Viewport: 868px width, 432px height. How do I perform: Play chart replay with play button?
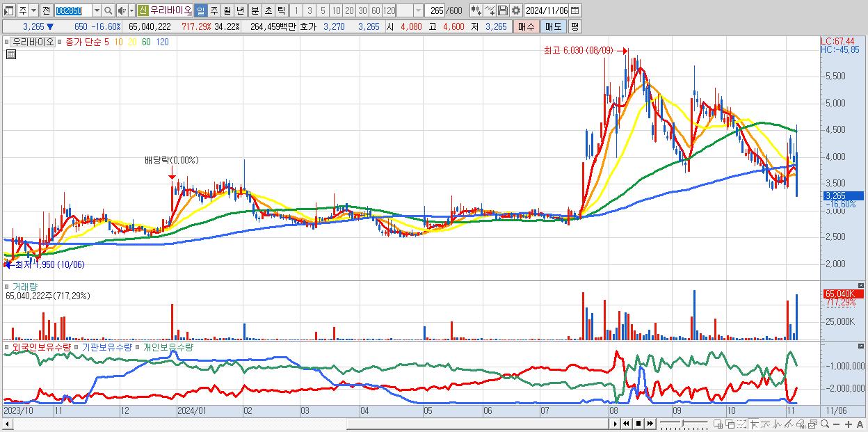click(616, 424)
